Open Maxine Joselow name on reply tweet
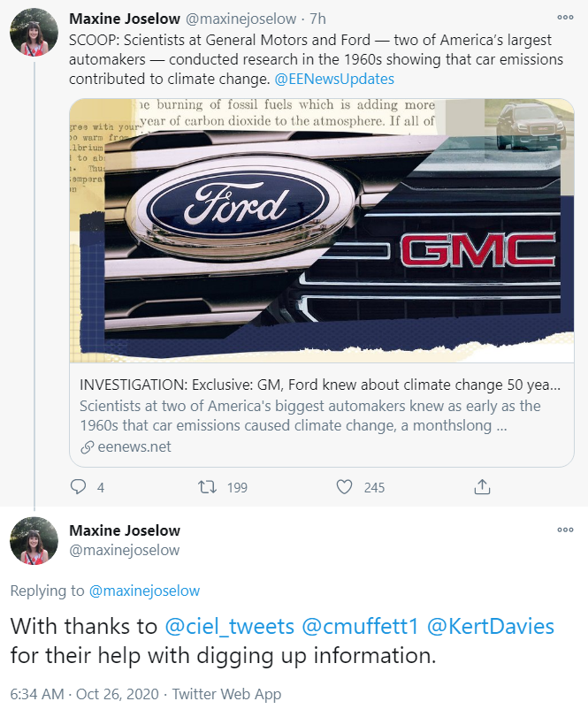 coord(125,530)
